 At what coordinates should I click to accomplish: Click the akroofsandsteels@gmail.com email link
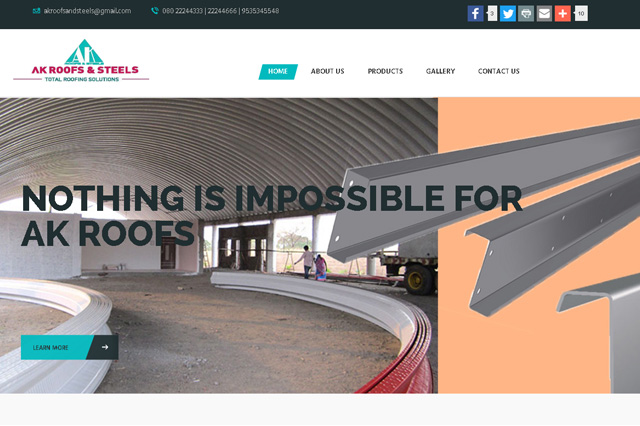(x=87, y=11)
